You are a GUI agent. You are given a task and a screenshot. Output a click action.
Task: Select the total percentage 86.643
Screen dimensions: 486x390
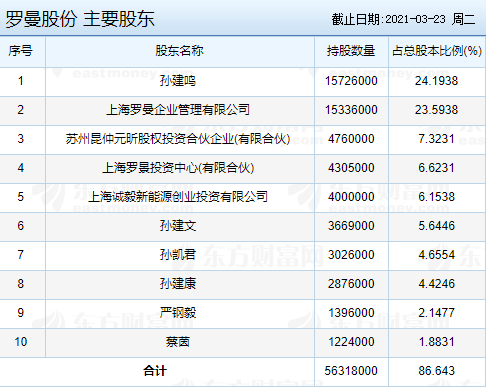[x=436, y=371]
